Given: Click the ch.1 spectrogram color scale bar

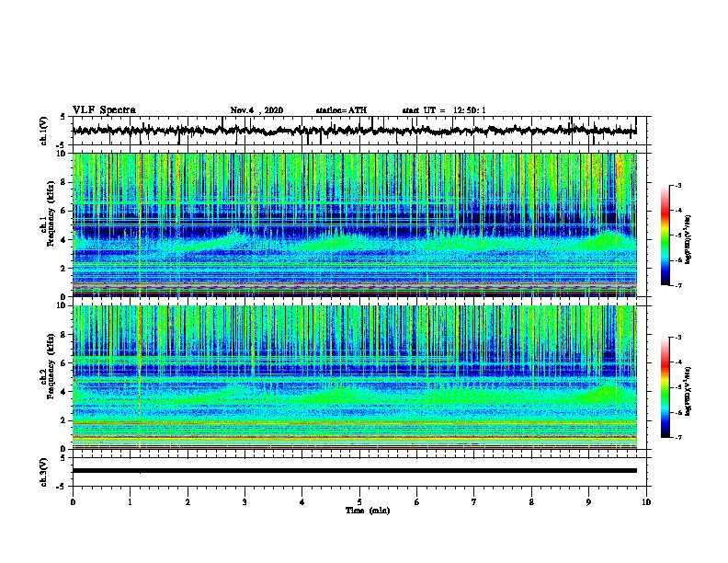Looking at the screenshot, I should 665,236.
